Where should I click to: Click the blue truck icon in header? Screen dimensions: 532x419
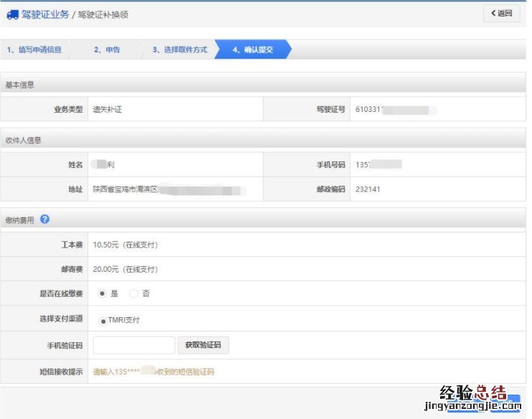12,14
